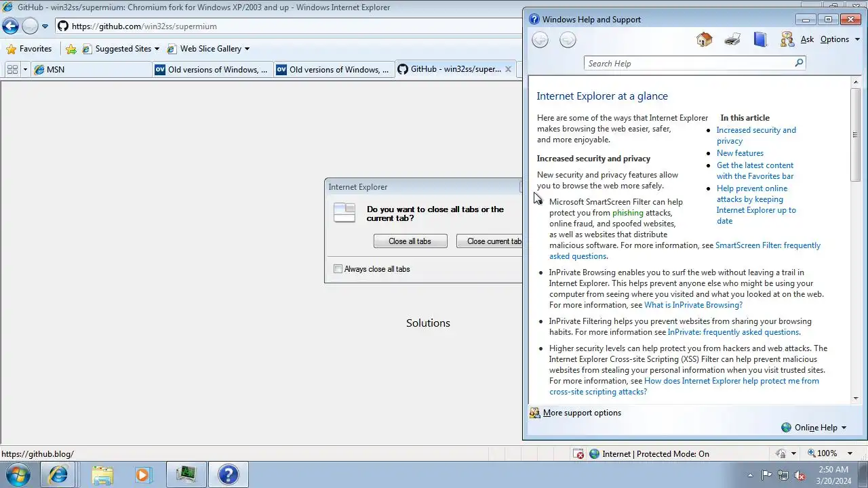The height and width of the screenshot is (488, 868).
Task: Open Get the latest content link
Action: pos(755,171)
